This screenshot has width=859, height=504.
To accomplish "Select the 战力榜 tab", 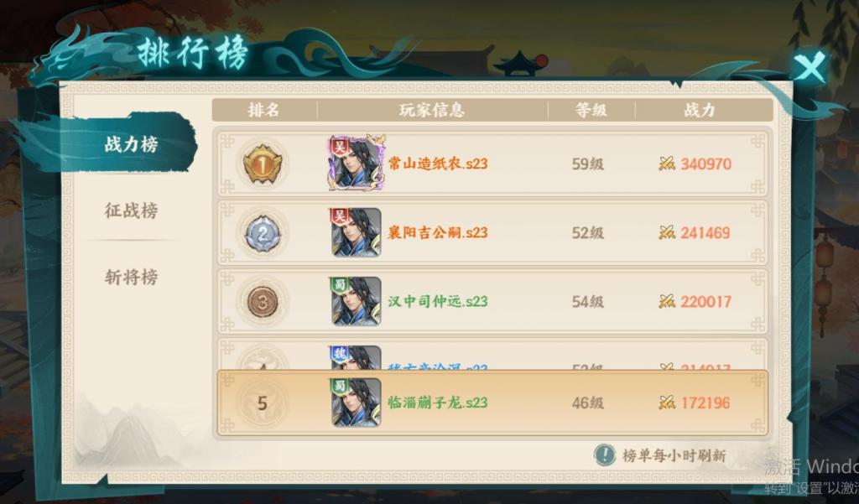I will [131, 144].
